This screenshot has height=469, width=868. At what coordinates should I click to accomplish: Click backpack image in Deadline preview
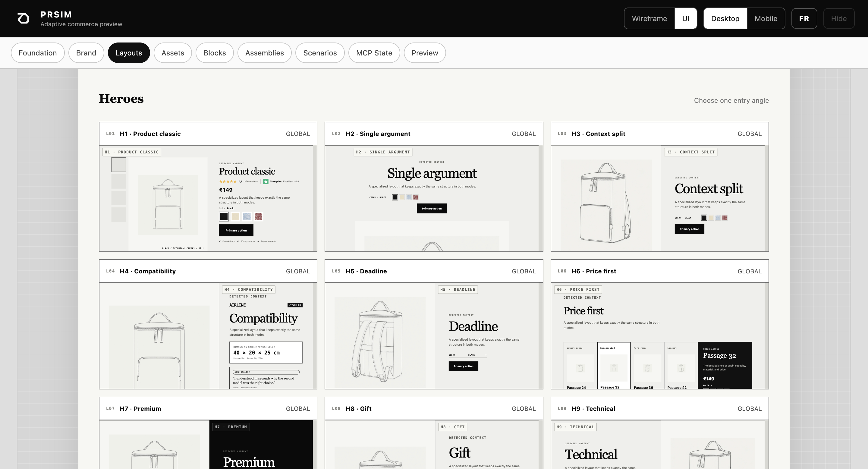[380, 342]
